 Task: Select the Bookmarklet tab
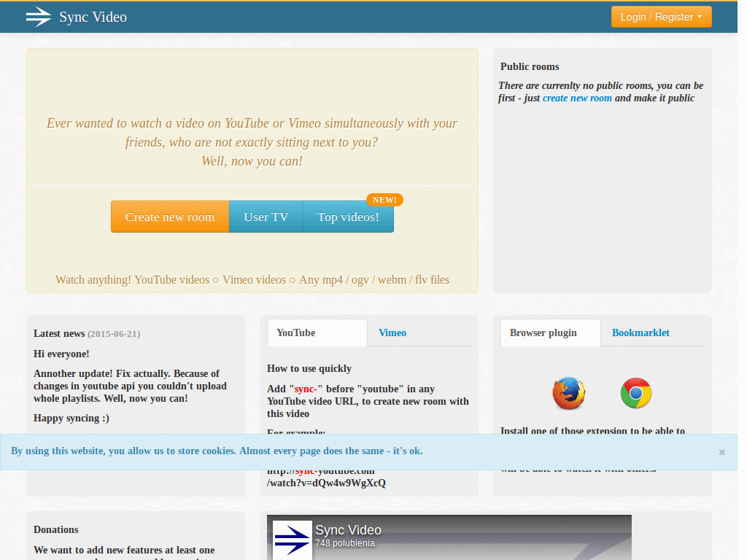640,332
